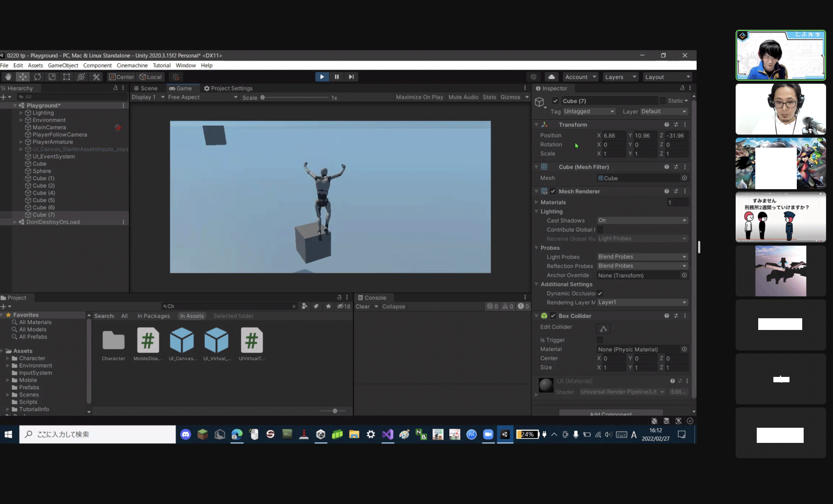Open the GameObject menu
Viewport: 833px width, 504px height.
[x=63, y=66]
